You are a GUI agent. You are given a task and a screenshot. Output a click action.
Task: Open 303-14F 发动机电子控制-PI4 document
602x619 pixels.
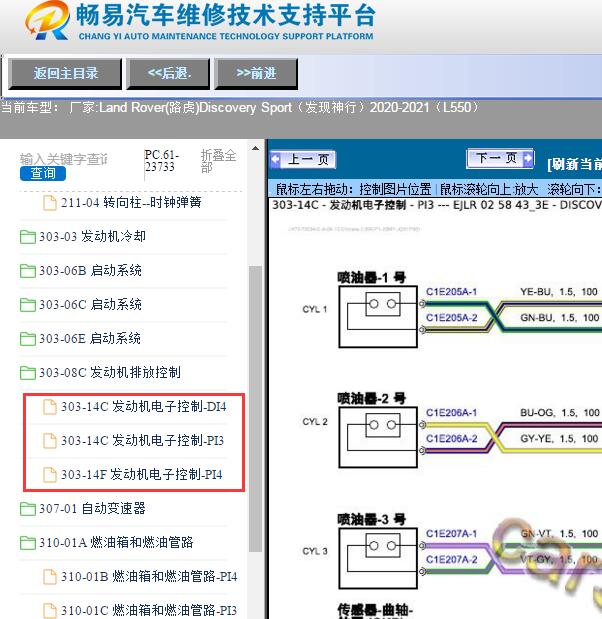click(x=142, y=475)
